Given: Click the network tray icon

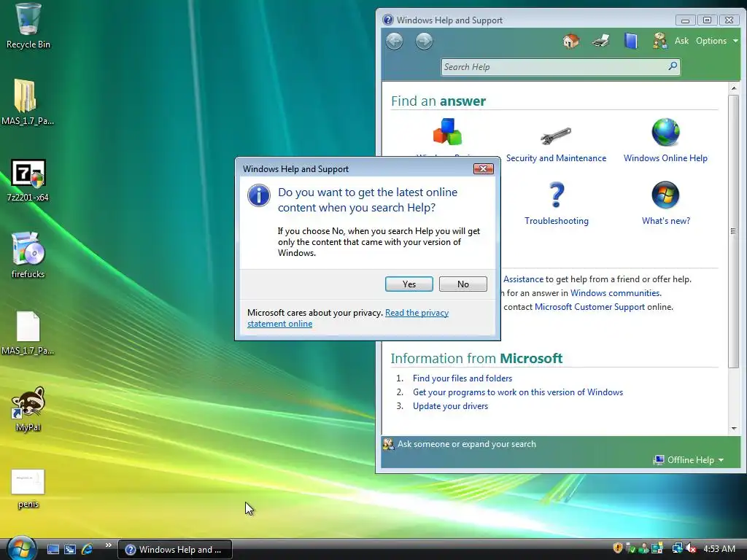Looking at the screenshot, I should click(x=677, y=548).
